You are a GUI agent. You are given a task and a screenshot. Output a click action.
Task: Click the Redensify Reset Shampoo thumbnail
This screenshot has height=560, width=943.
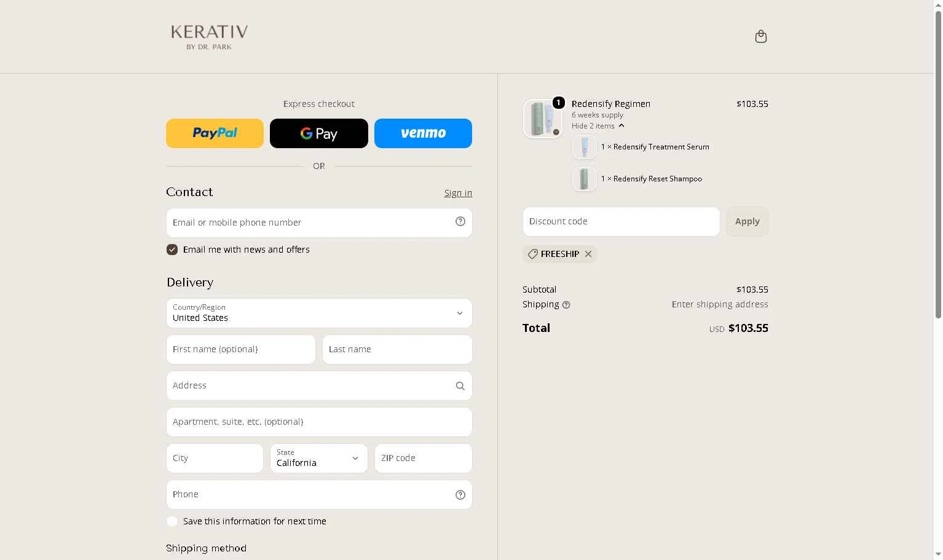(585, 179)
